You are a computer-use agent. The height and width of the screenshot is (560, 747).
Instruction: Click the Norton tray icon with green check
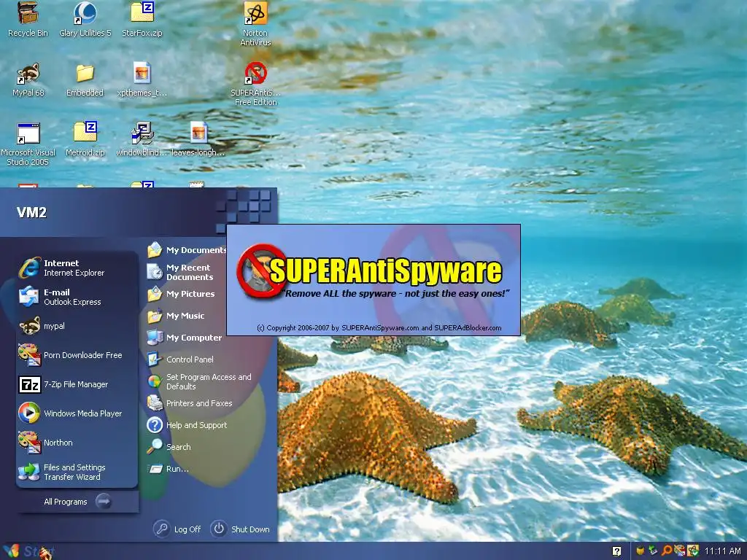point(693,551)
